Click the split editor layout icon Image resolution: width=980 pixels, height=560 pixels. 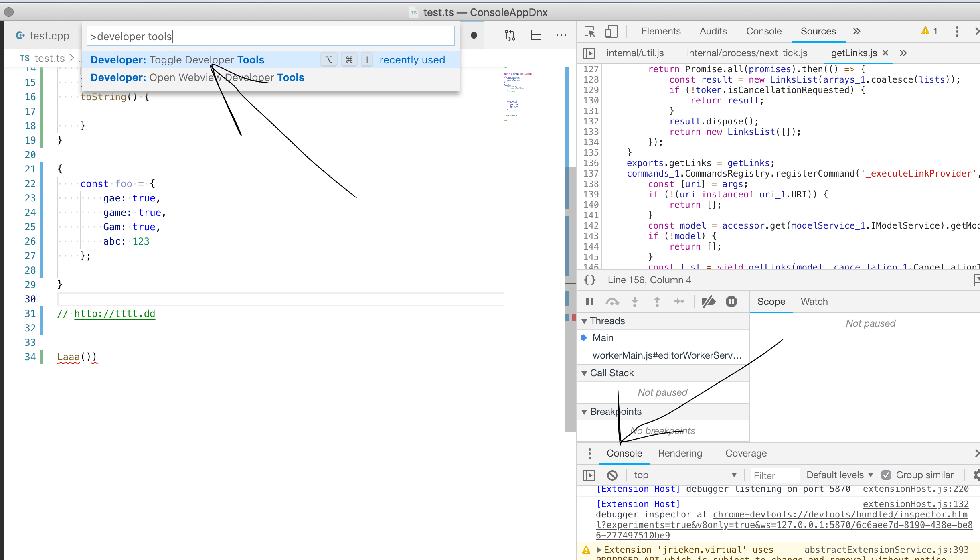pos(536,35)
